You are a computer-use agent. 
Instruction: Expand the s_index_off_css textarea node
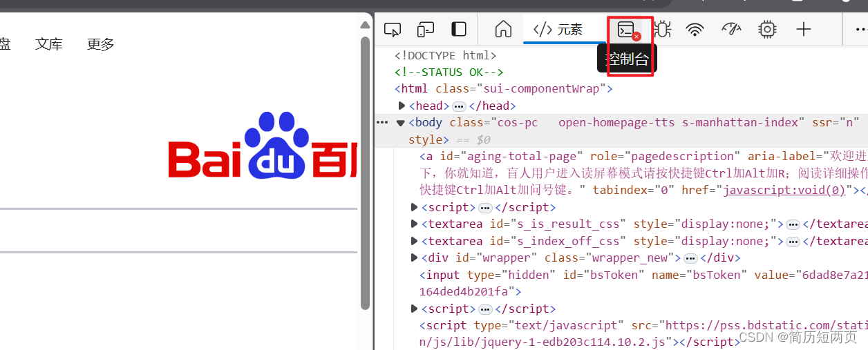(x=414, y=241)
